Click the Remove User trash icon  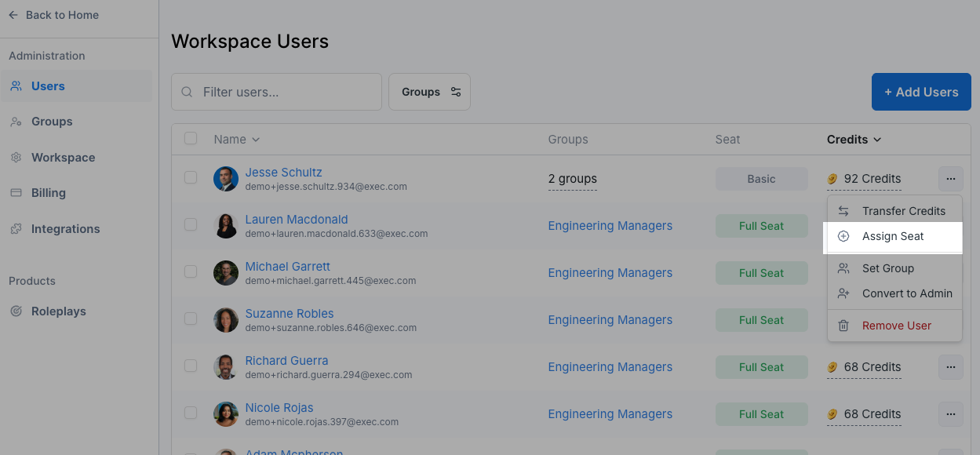click(843, 326)
